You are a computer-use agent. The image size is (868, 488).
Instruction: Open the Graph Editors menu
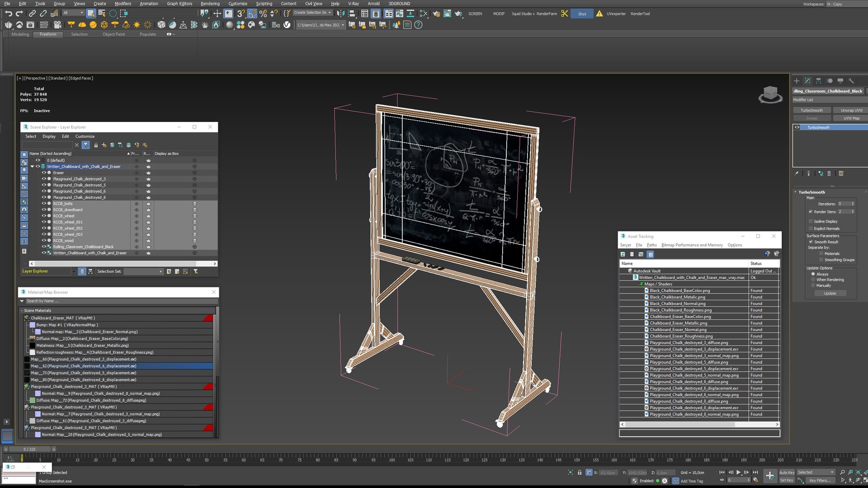pyautogui.click(x=179, y=4)
